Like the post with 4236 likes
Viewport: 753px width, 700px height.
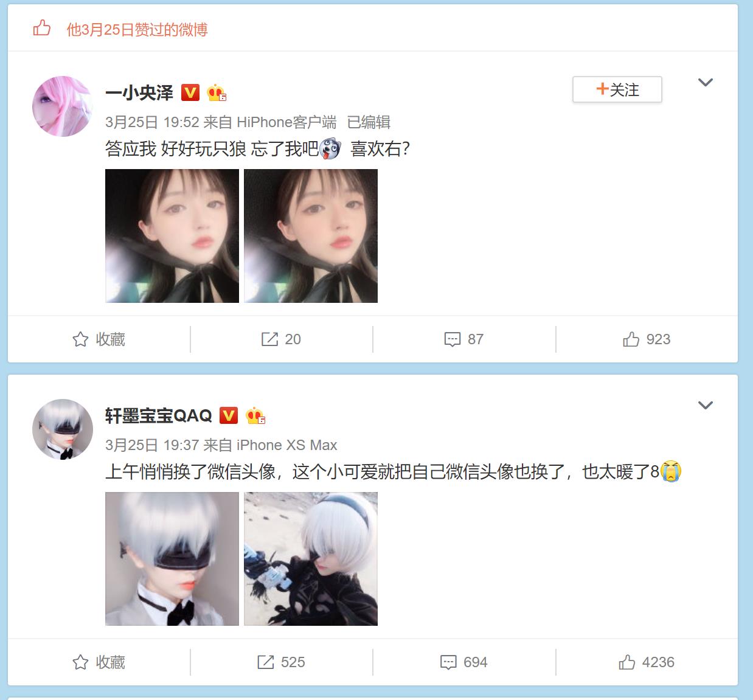[x=647, y=662]
